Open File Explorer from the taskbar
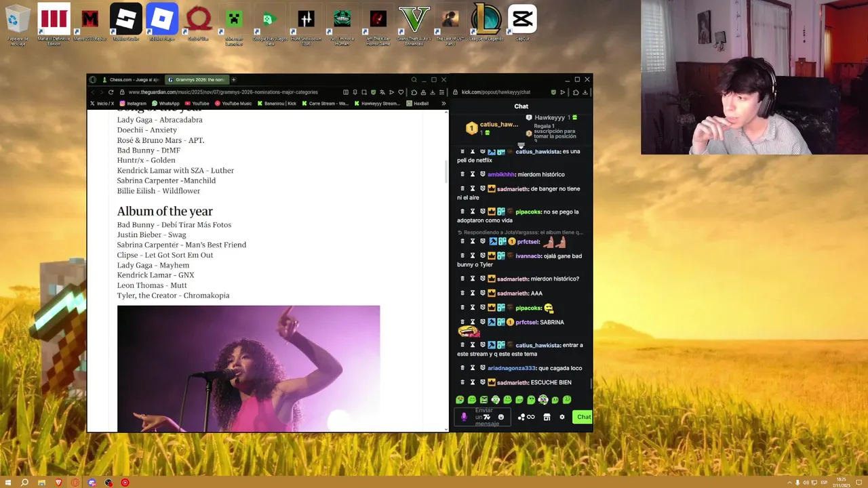868x488 pixels. point(41,483)
